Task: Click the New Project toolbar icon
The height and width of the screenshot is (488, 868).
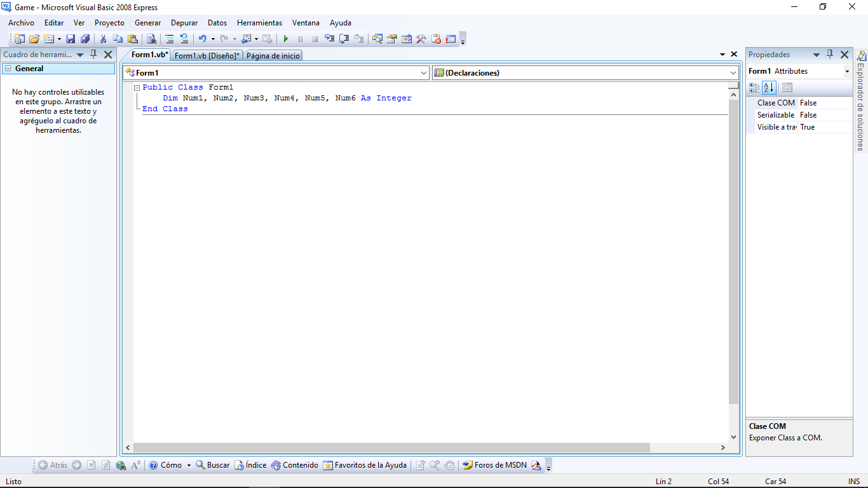Action: pyautogui.click(x=20, y=39)
